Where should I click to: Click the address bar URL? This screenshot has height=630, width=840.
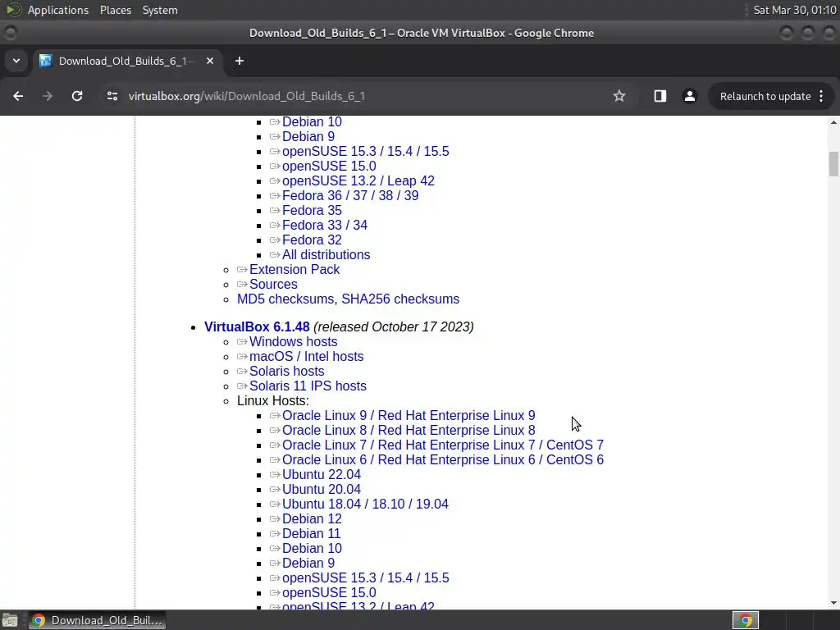point(246,96)
